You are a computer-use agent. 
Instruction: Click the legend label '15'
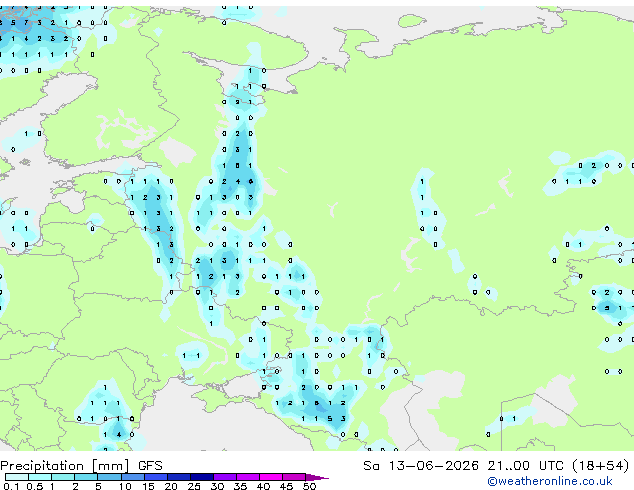[148, 486]
